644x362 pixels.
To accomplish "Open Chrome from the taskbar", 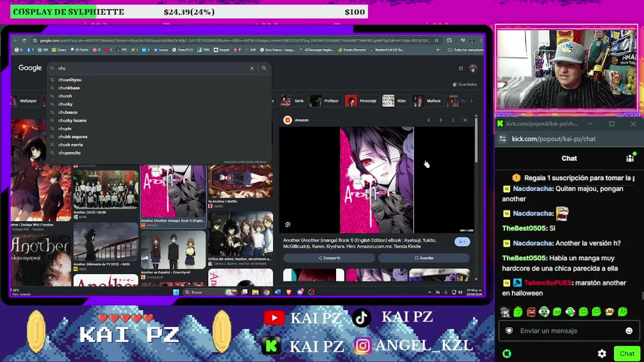I will coord(267,292).
